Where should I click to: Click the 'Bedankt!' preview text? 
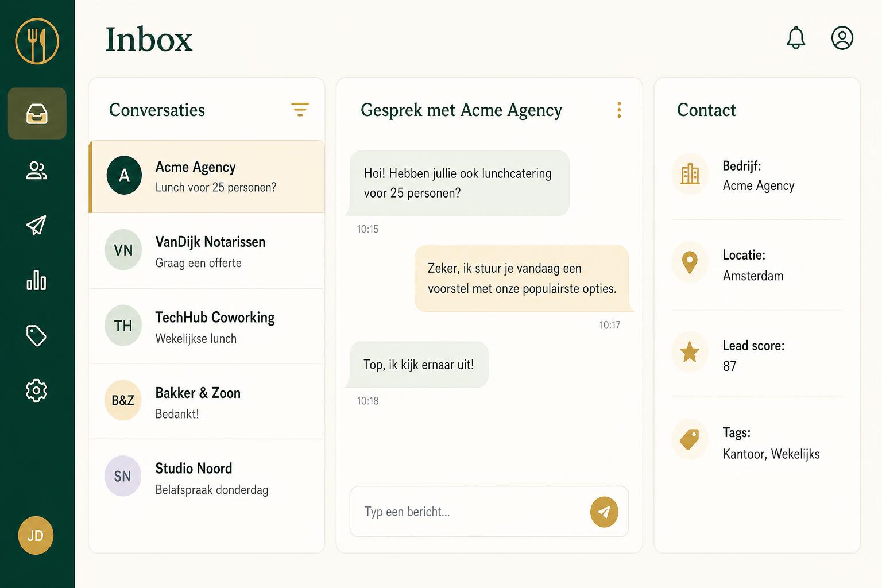click(x=177, y=414)
